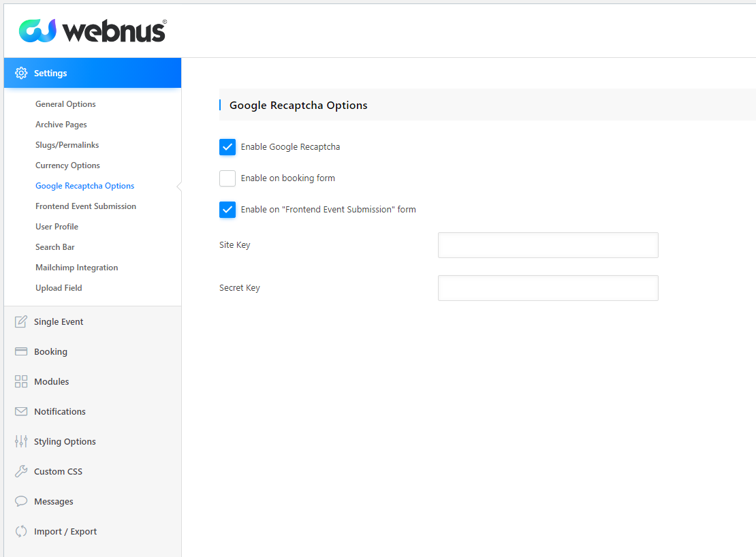Open the Single Event section label

[59, 322]
